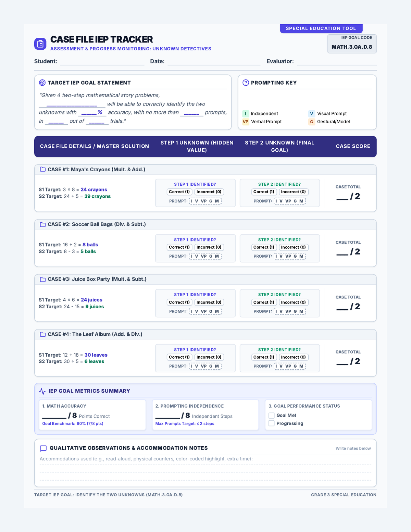Click the '8 balls' Step 1 answer
This screenshot has width=411, height=532.
pyautogui.click(x=90, y=245)
